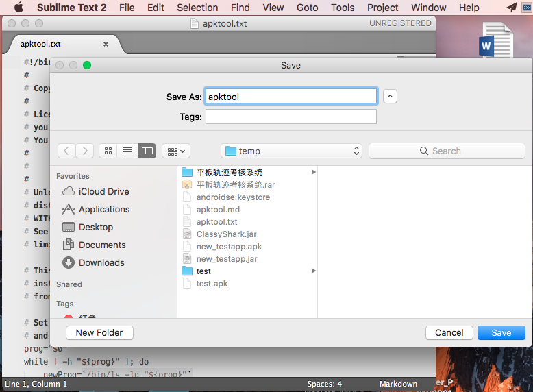
Task: Switch to column view
Action: pyautogui.click(x=147, y=151)
